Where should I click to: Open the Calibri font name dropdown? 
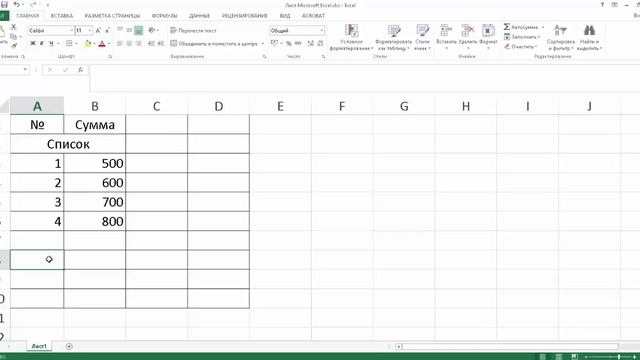tap(71, 31)
